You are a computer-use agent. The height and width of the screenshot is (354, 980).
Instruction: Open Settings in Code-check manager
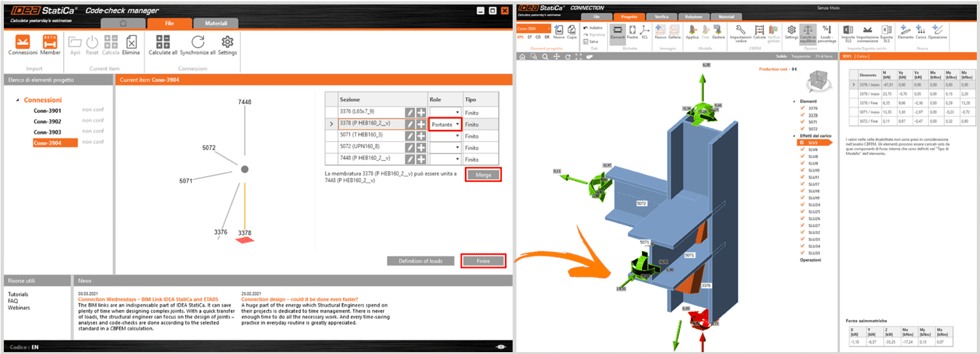tap(228, 41)
